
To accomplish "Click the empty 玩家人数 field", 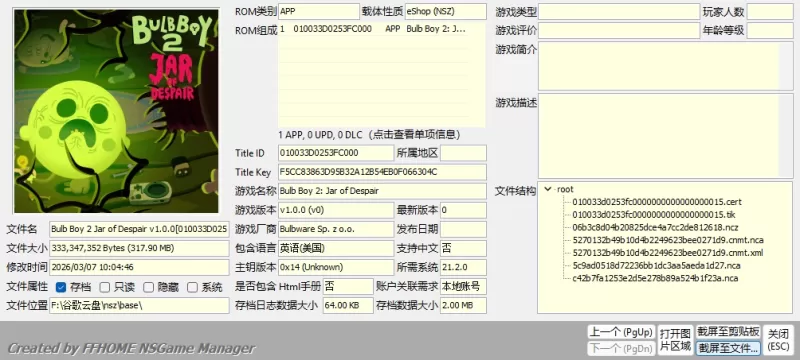I will click(x=770, y=11).
